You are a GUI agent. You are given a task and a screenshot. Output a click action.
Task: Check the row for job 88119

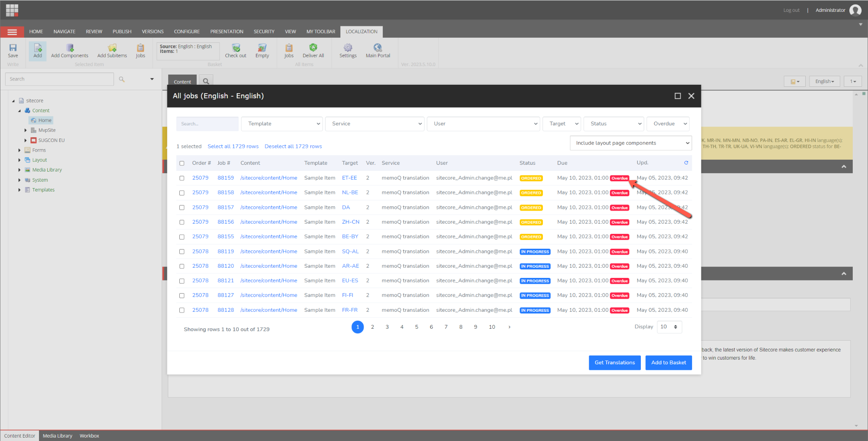182,252
